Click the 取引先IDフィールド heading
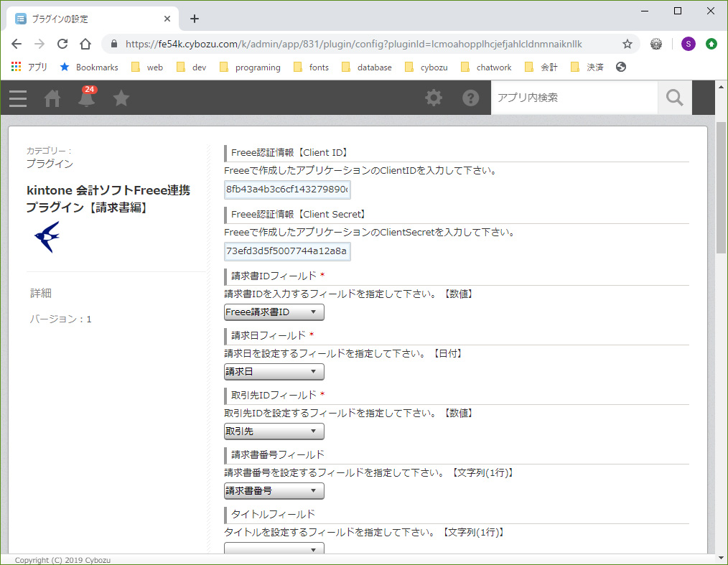The width and height of the screenshot is (728, 565). pyautogui.click(x=274, y=395)
